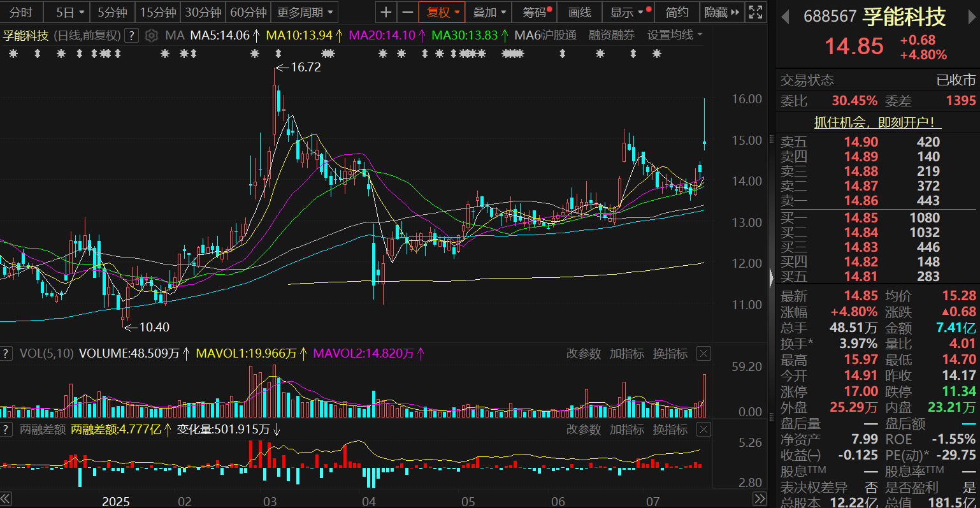Screen dimensions: 980x508
Task: Click help question mark beside 孚能科技 title
Action: point(131,36)
